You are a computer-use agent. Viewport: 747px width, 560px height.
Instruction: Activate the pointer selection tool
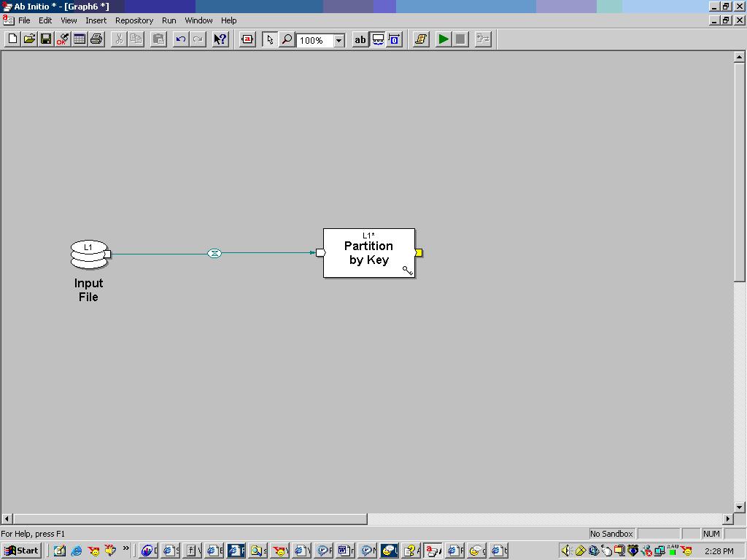coord(271,39)
